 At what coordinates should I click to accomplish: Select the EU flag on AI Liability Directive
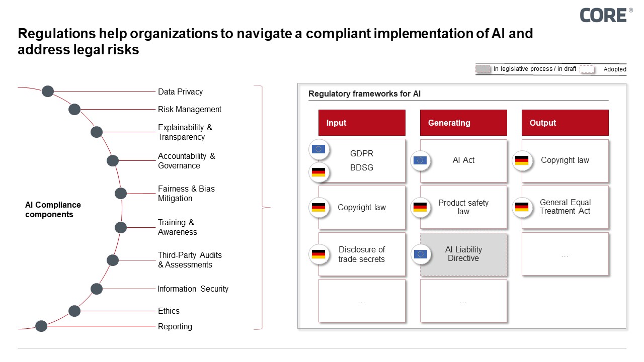pos(421,254)
